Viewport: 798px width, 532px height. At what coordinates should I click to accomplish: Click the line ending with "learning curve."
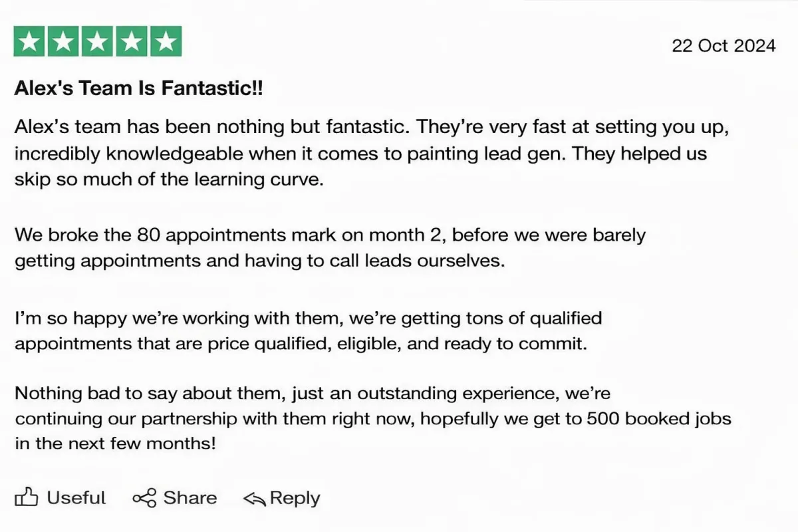click(169, 180)
